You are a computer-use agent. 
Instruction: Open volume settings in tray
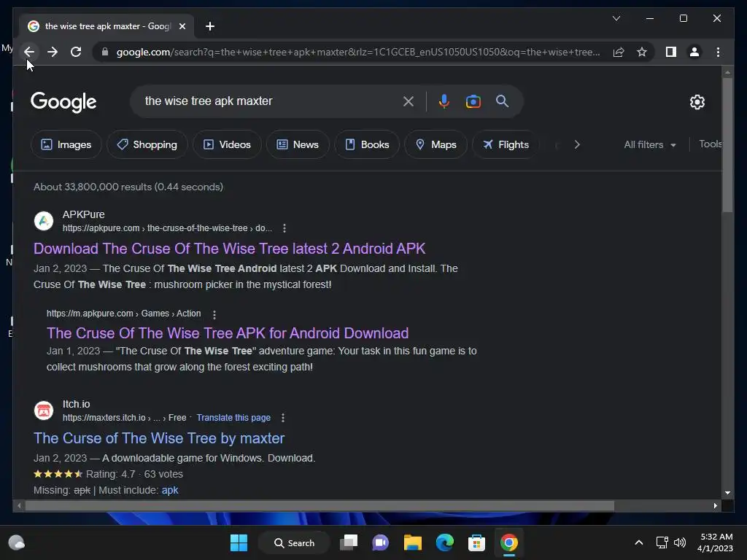680,542
